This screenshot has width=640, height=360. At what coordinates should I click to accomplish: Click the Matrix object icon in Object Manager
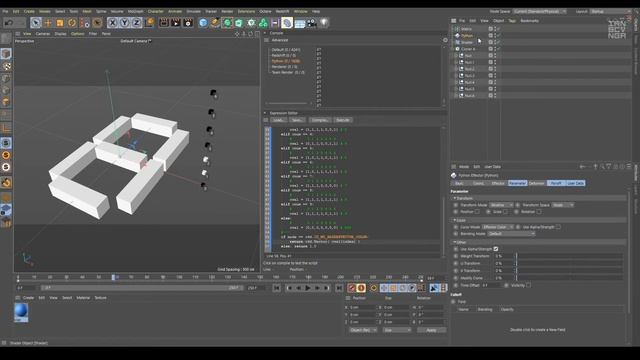(458, 29)
